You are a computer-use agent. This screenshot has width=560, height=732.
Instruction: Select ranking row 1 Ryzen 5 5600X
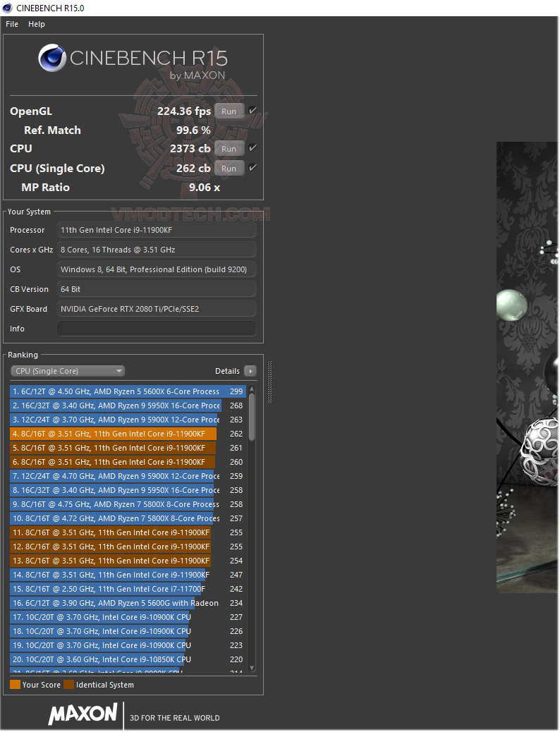(128, 391)
